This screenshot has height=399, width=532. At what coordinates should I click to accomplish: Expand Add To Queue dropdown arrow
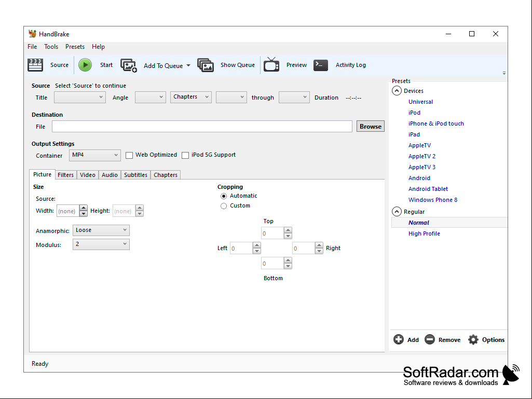pyautogui.click(x=188, y=65)
